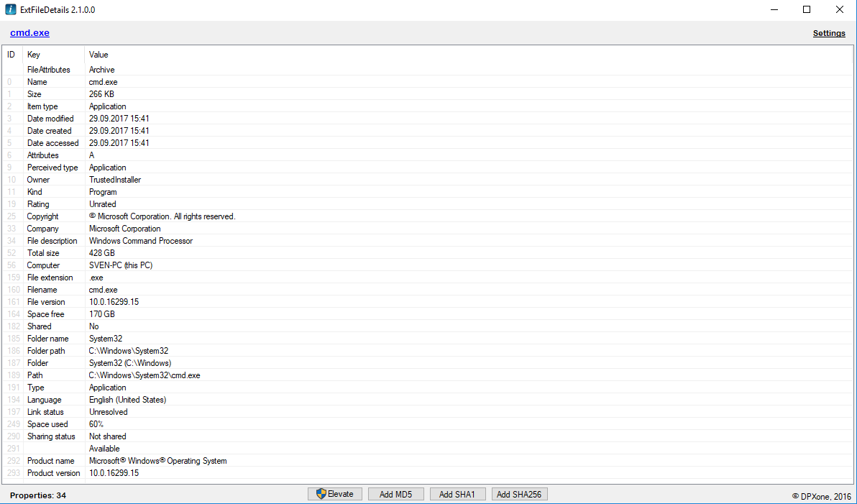Select the Product name value
This screenshot has width=857, height=504.
(x=157, y=461)
